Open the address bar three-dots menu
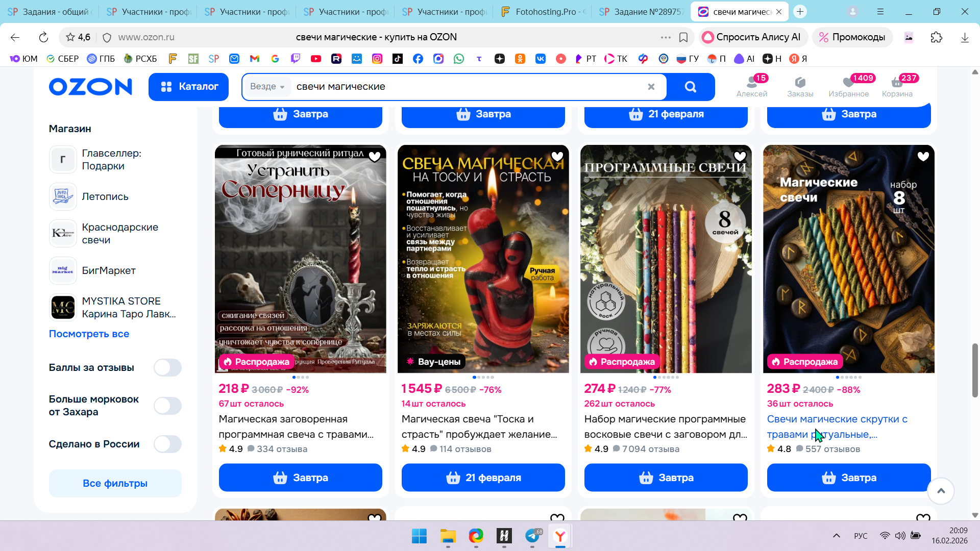 point(666,37)
